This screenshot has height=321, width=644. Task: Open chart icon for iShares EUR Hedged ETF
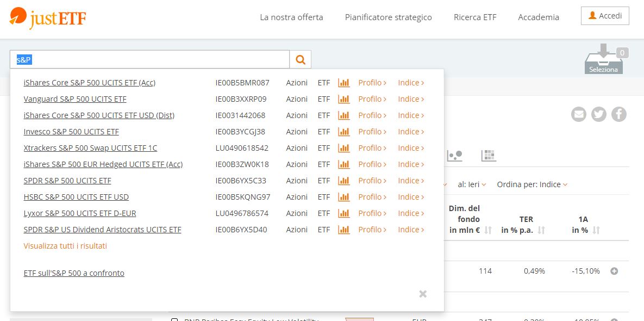click(x=344, y=164)
